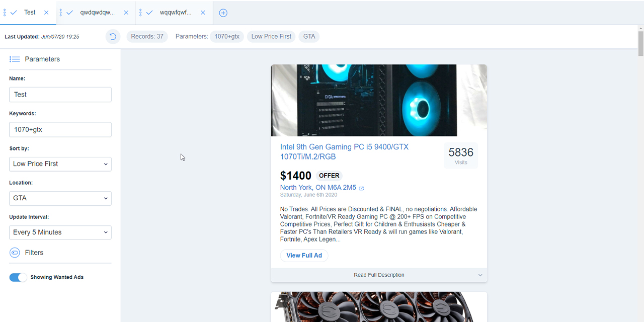This screenshot has height=322, width=644.
Task: Change the Update Interval dropdown
Action: coord(60,232)
